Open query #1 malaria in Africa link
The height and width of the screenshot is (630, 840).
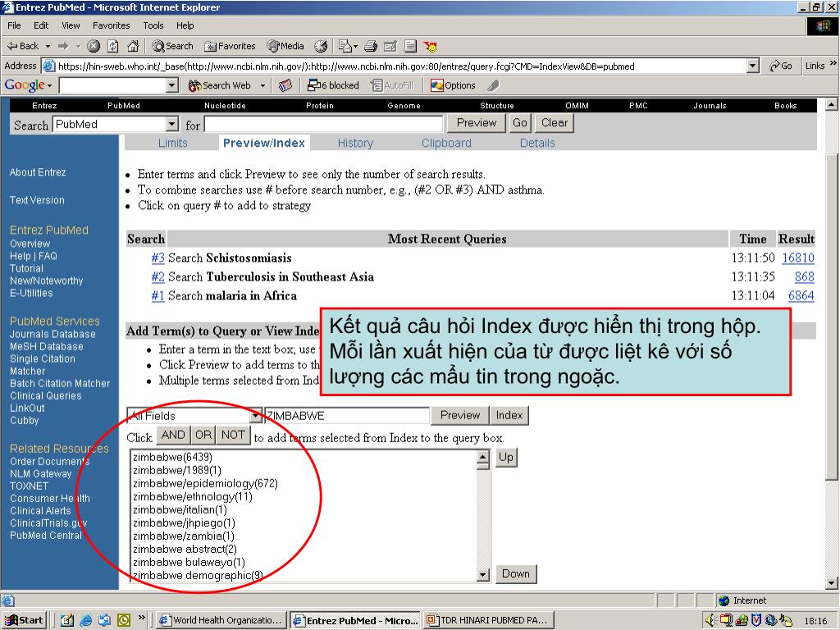(x=157, y=295)
